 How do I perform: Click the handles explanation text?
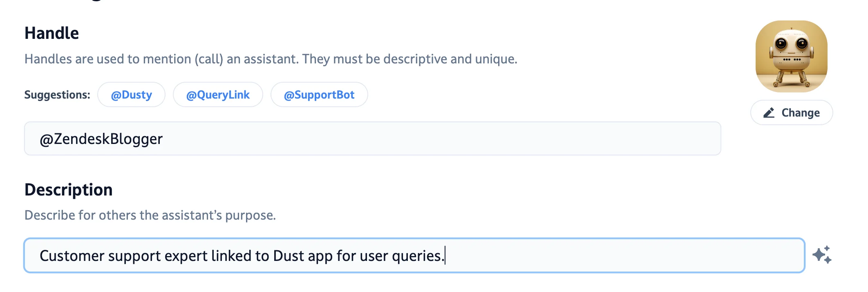(x=271, y=59)
